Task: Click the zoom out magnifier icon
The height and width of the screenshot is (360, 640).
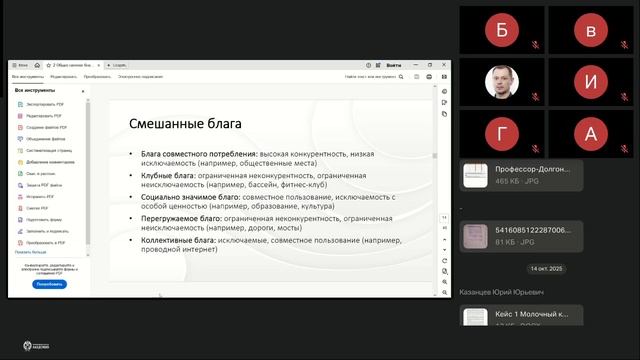Action: 444,292
